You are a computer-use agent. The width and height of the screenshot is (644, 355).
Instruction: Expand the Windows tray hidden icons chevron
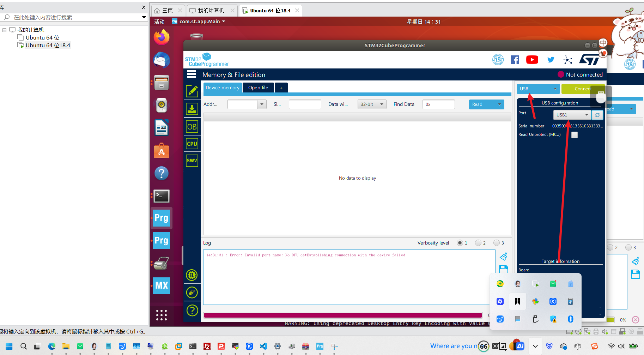coord(535,346)
